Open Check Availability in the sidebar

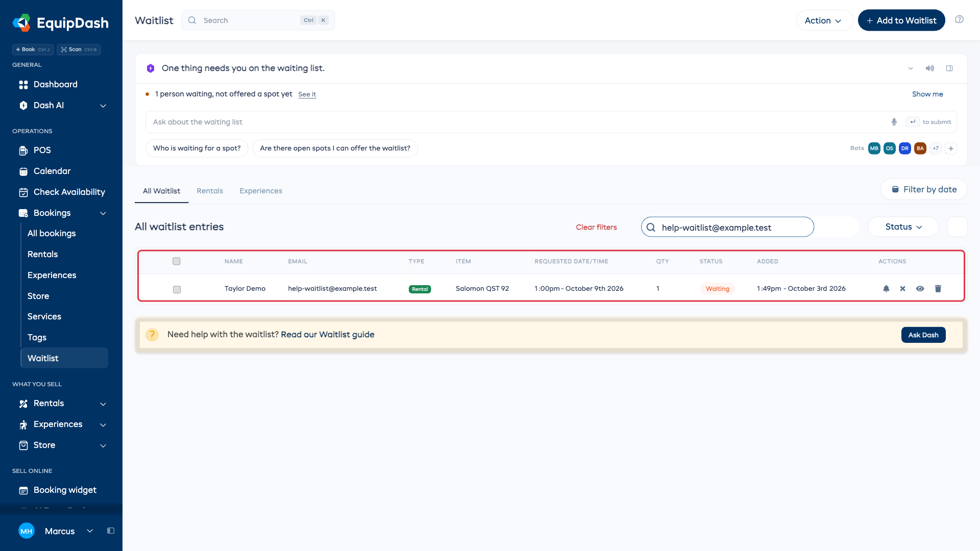click(61, 192)
